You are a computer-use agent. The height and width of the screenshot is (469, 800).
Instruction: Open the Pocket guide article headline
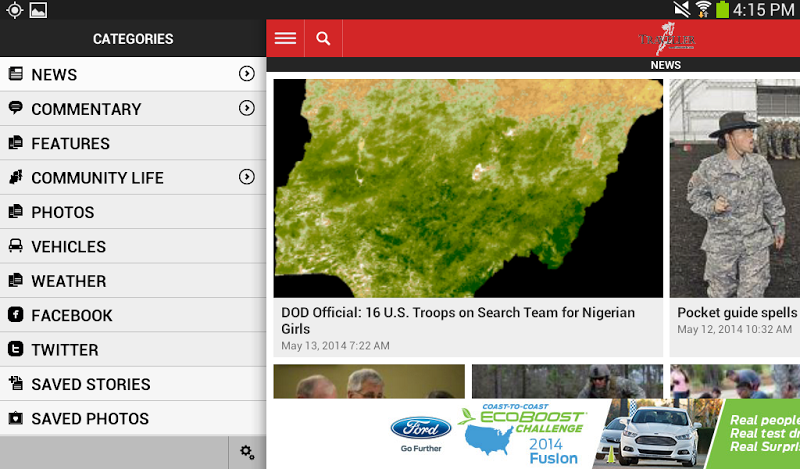pos(737,313)
